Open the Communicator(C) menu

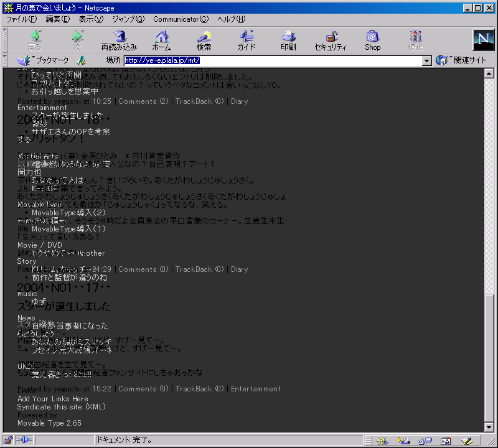[x=181, y=19]
